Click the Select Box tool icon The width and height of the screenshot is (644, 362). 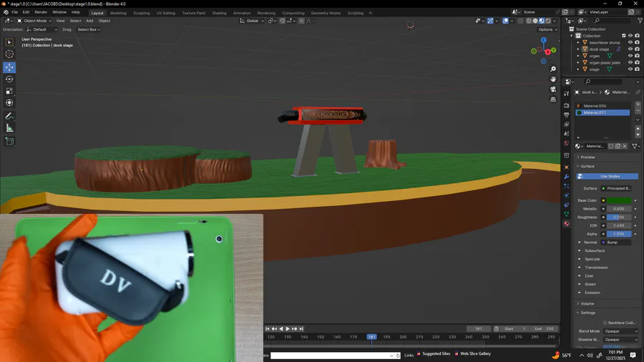tap(9, 42)
